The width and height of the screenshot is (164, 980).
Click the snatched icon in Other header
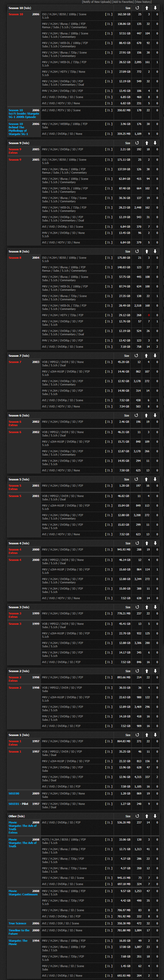pyautogui.click(x=137, y=816)
